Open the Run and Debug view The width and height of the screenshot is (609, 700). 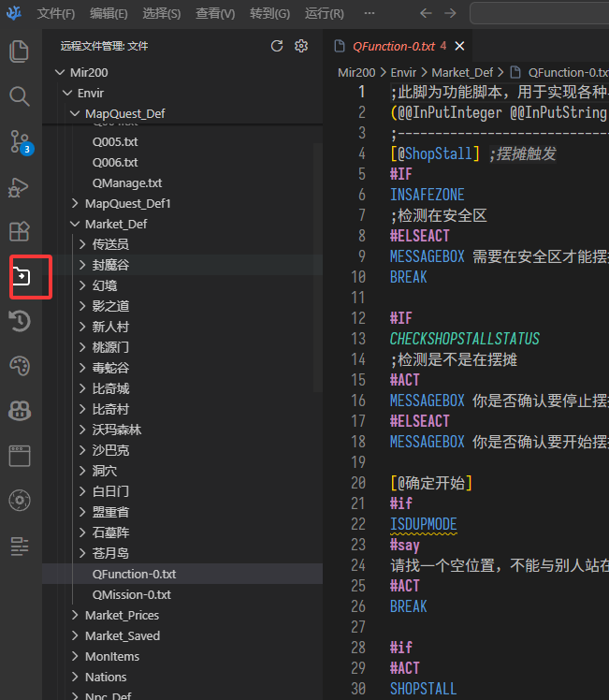pyautogui.click(x=20, y=187)
